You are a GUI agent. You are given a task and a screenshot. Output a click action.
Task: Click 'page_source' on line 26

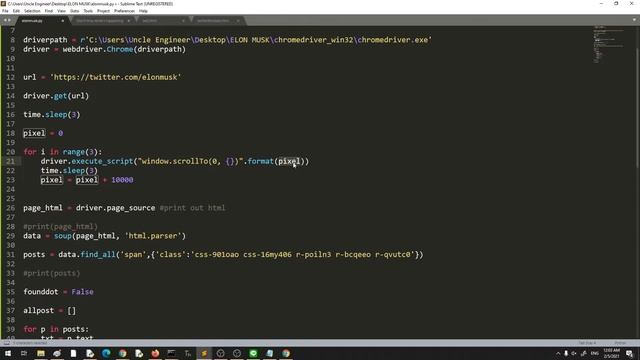click(131, 208)
